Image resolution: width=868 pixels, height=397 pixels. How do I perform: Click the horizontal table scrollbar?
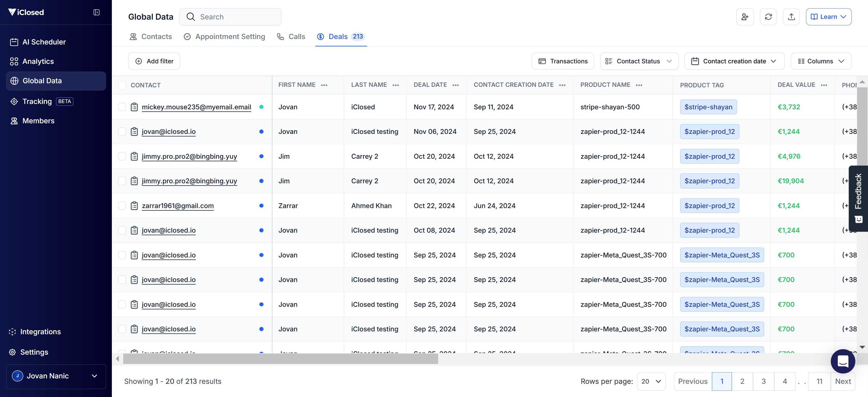tap(280, 359)
